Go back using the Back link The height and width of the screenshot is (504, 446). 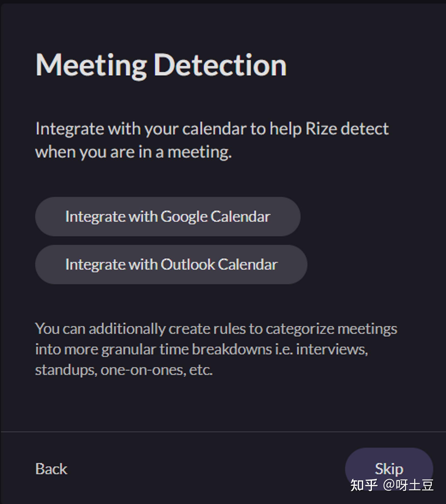[51, 469]
